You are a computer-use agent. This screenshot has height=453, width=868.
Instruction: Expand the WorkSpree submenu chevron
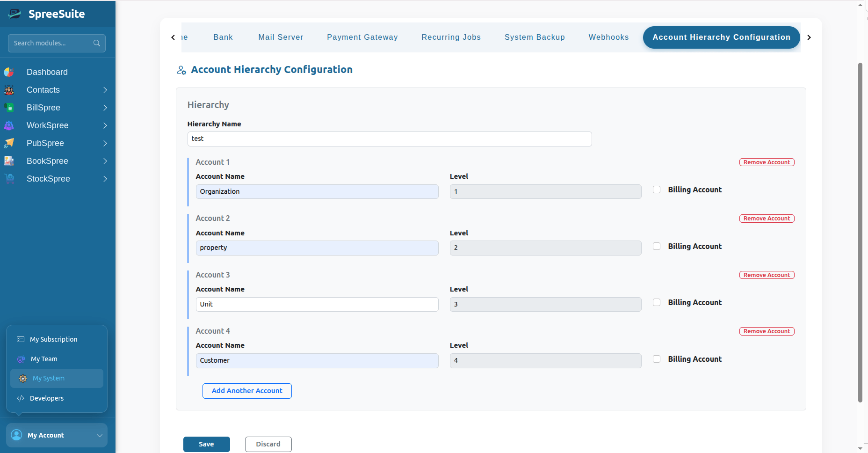(105, 125)
